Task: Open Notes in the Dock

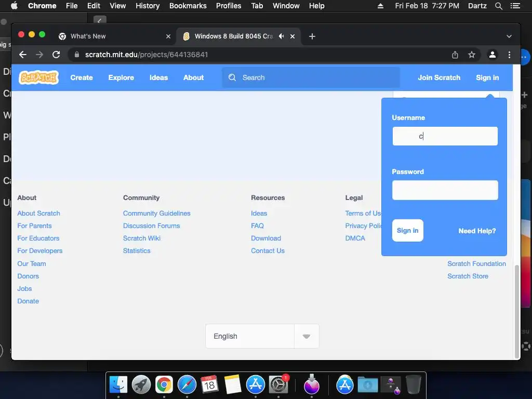Action: click(x=232, y=385)
